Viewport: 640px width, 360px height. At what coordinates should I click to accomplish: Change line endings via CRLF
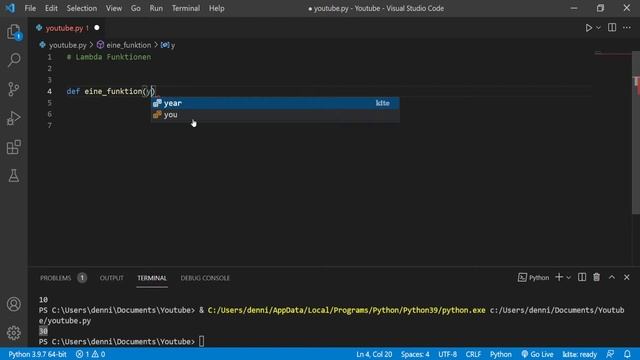(473, 354)
